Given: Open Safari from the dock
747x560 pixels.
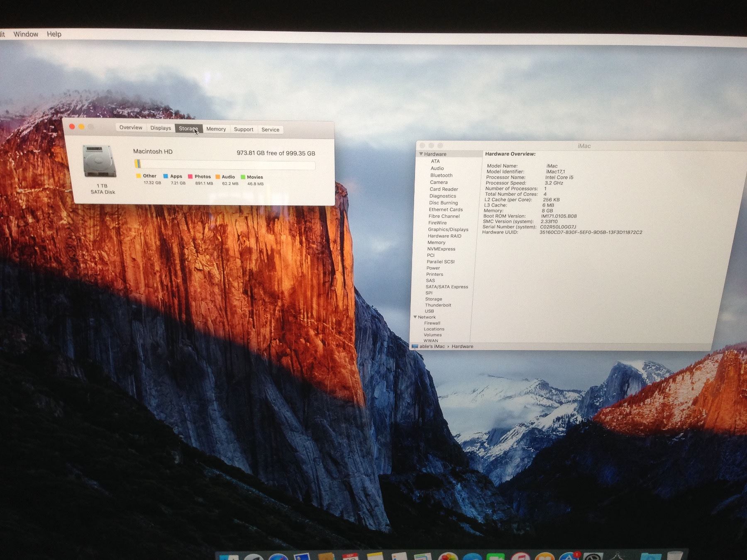Looking at the screenshot, I should 278,557.
